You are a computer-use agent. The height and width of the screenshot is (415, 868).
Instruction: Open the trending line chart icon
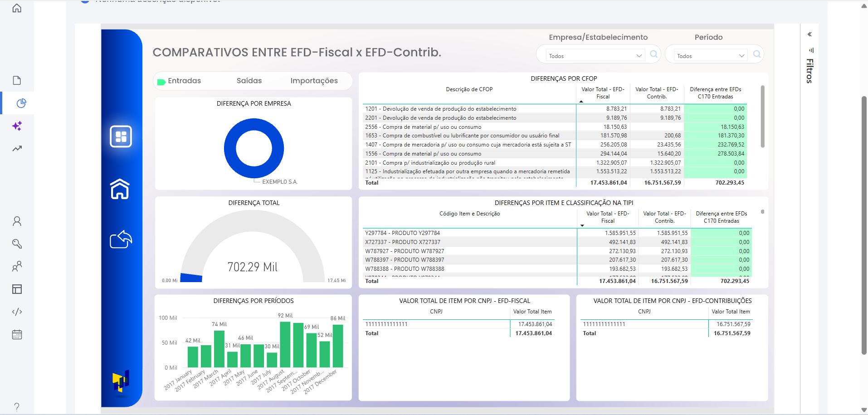tap(17, 148)
